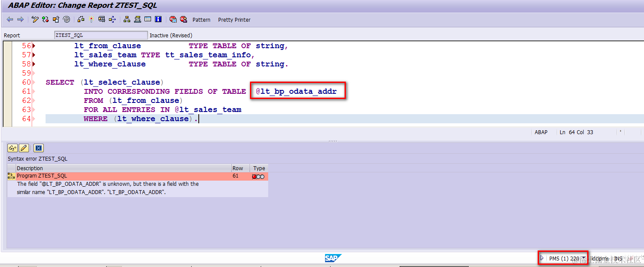Toggle modification marker on line 57

33,55
